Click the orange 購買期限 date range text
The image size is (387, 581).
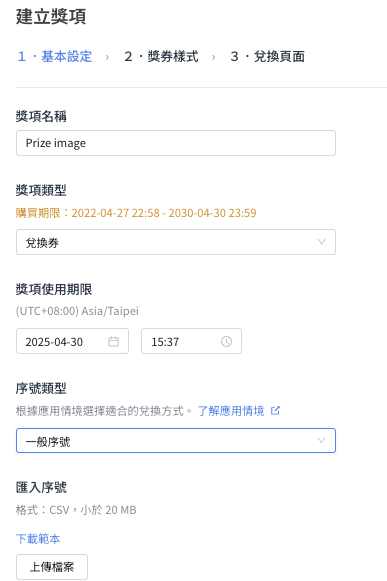point(136,213)
